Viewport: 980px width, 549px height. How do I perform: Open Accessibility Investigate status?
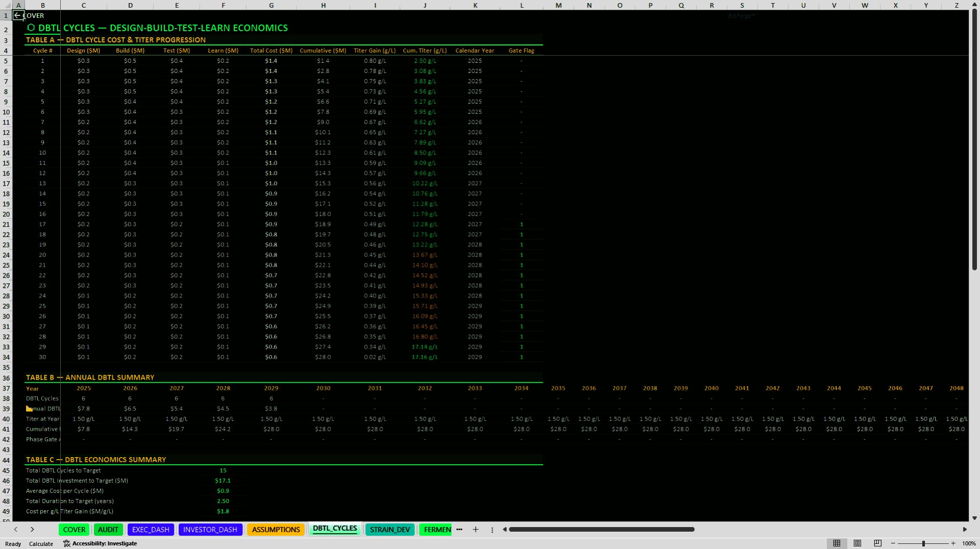click(x=100, y=543)
